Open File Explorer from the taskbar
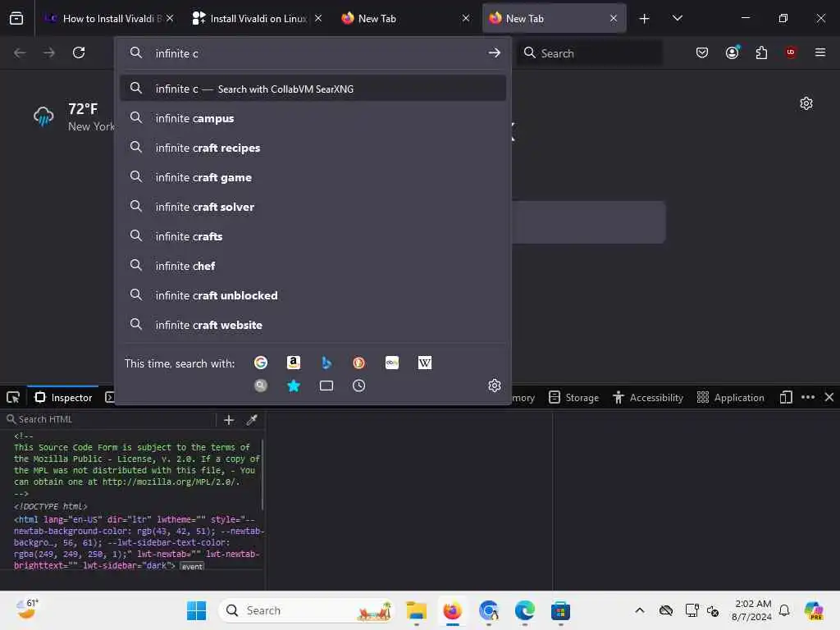The height and width of the screenshot is (630, 840). pos(416,610)
